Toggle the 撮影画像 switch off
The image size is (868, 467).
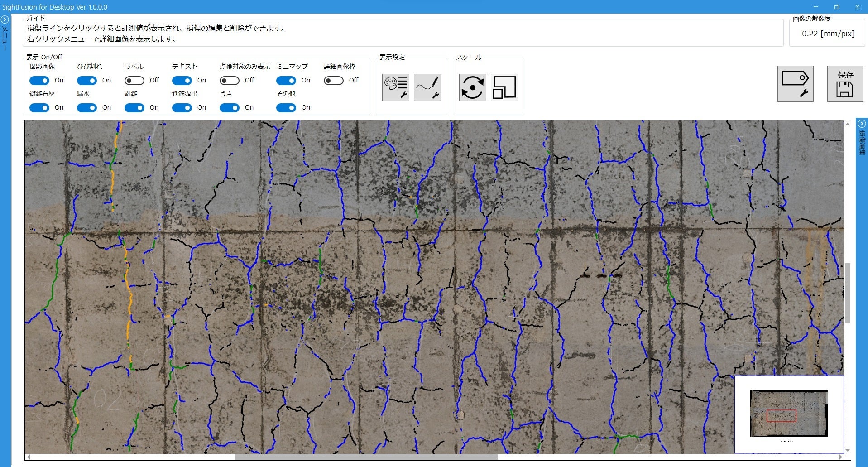[x=39, y=81]
